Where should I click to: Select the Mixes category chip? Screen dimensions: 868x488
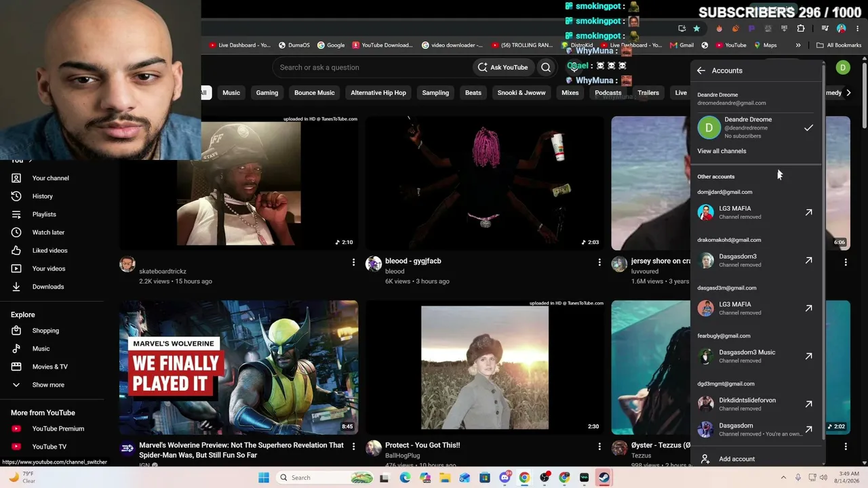[570, 93]
